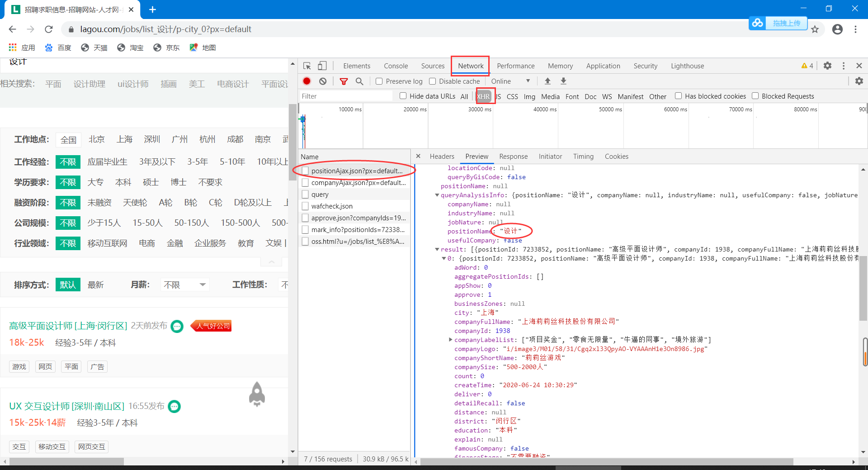Switch to the Response tab
This screenshot has width=868, height=470.
[x=513, y=157]
